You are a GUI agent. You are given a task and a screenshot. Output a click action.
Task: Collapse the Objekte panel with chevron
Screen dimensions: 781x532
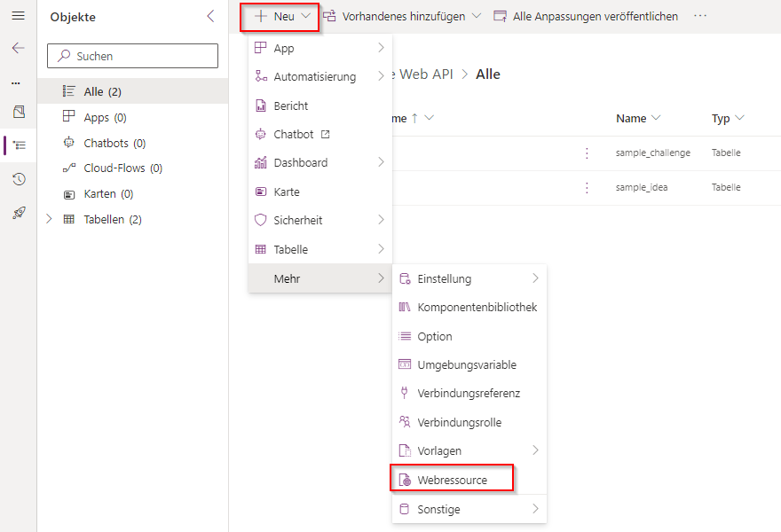point(210,16)
